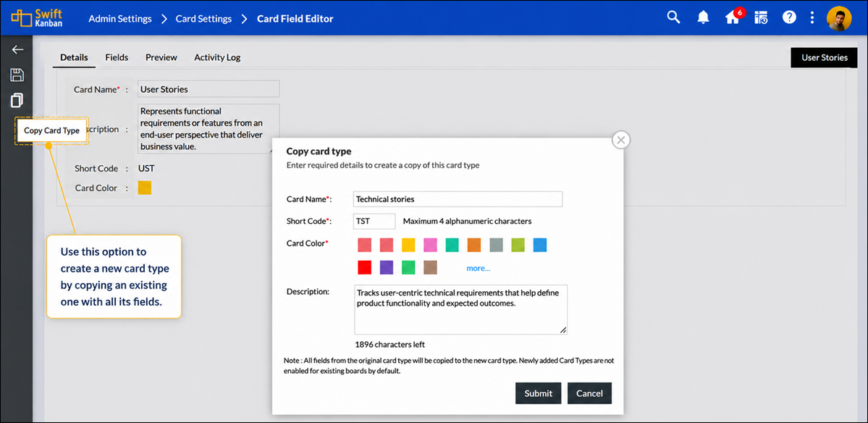Close the Copy card type dialog
The height and width of the screenshot is (423, 868).
[x=621, y=140]
